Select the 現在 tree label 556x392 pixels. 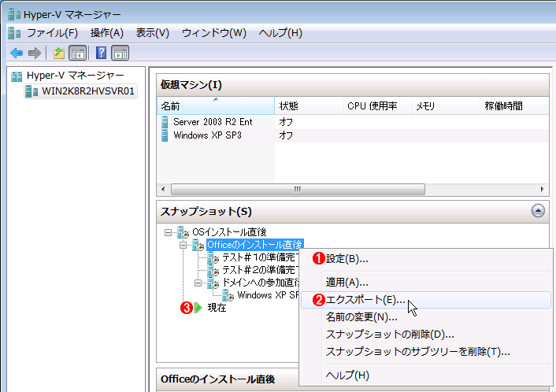click(217, 308)
